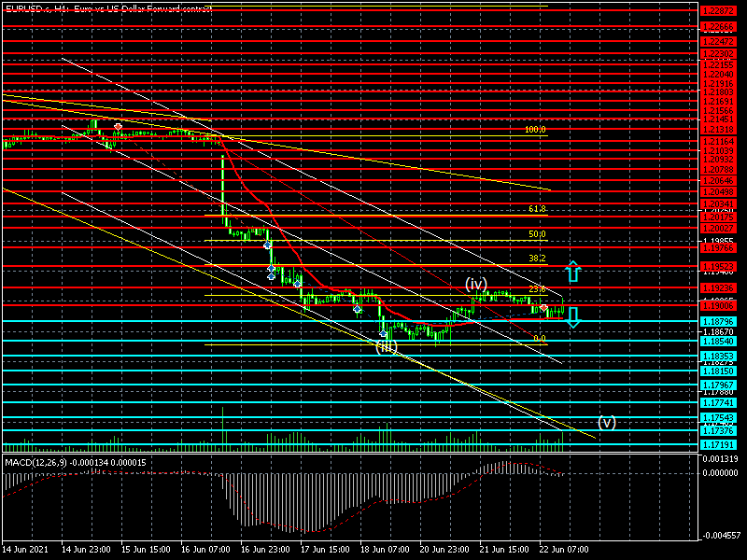Click the 61.8 Fibonacci level label

[x=538, y=208]
